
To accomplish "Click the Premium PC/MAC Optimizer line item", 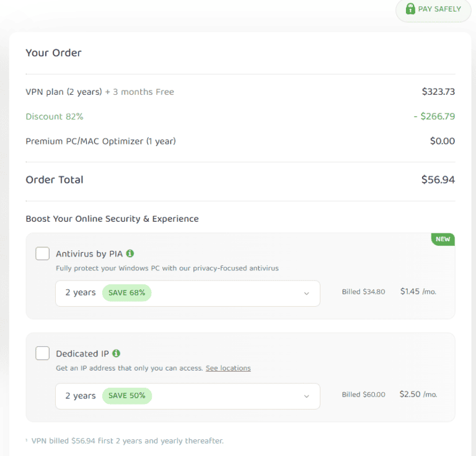I will click(100, 141).
